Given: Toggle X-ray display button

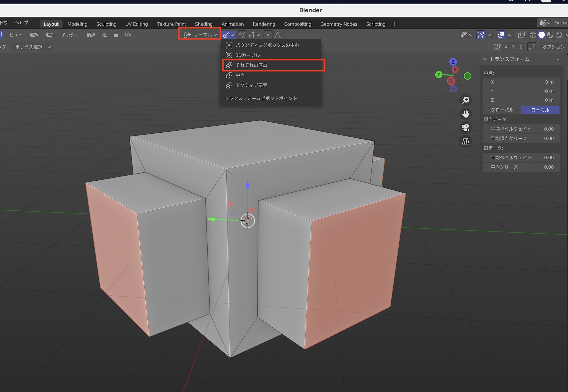Looking at the screenshot, I should point(521,35).
